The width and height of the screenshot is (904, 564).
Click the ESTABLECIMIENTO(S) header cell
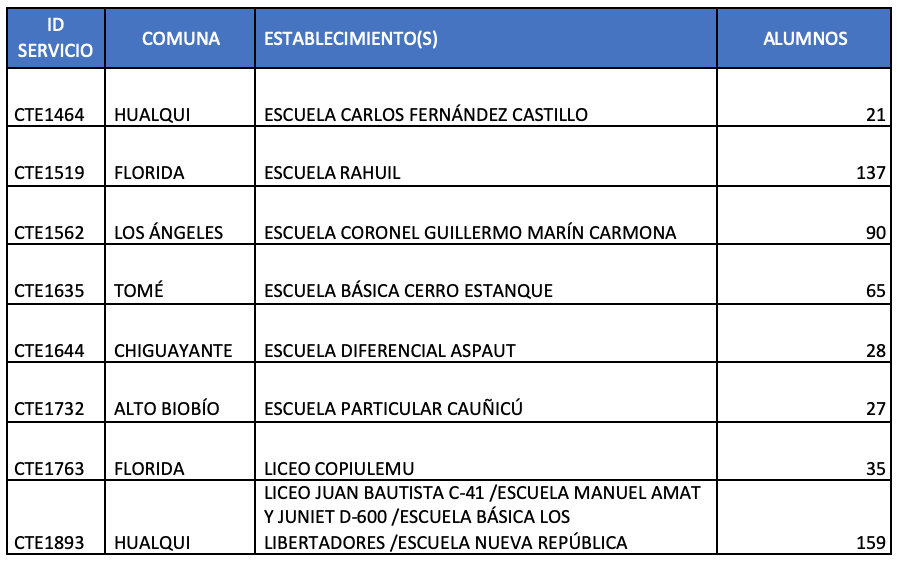(x=351, y=38)
